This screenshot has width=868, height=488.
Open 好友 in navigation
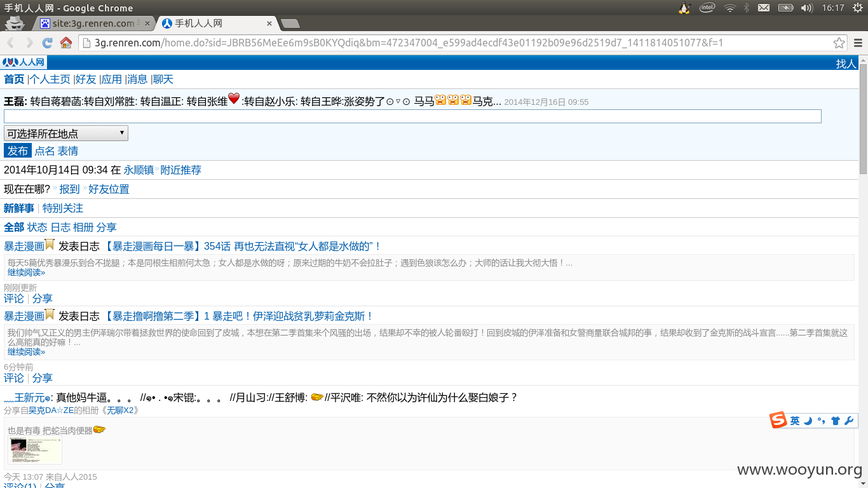coord(86,79)
